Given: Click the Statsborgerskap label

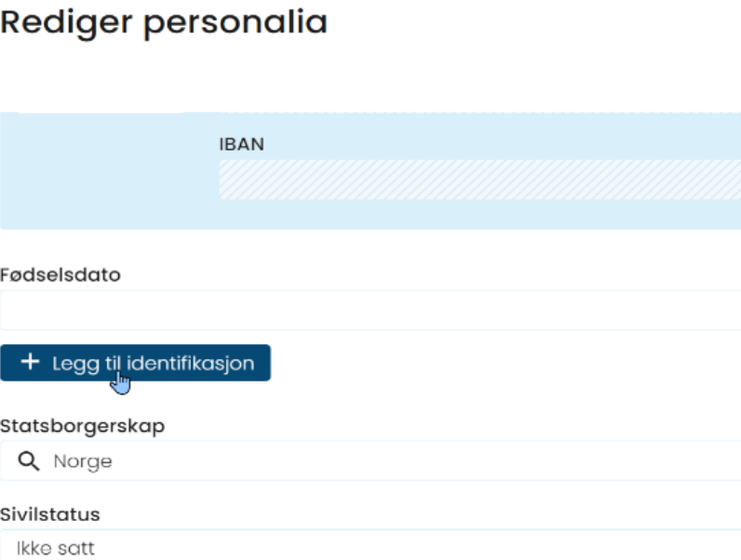Looking at the screenshot, I should pos(82,426).
